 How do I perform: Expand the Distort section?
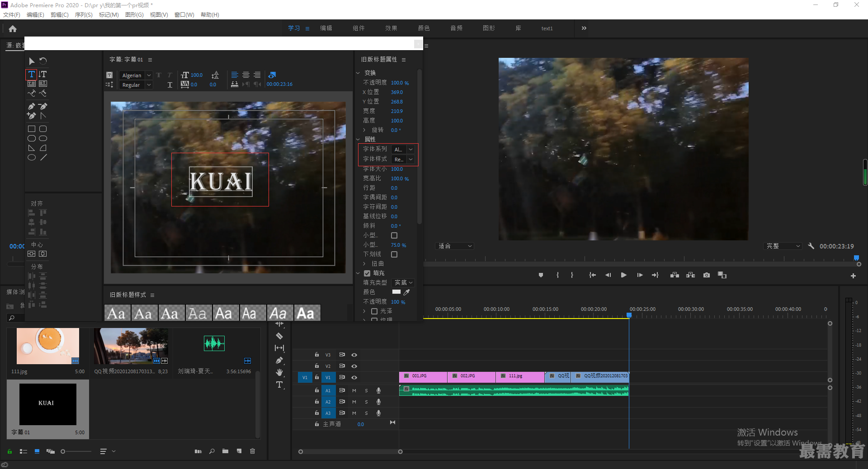(x=364, y=264)
